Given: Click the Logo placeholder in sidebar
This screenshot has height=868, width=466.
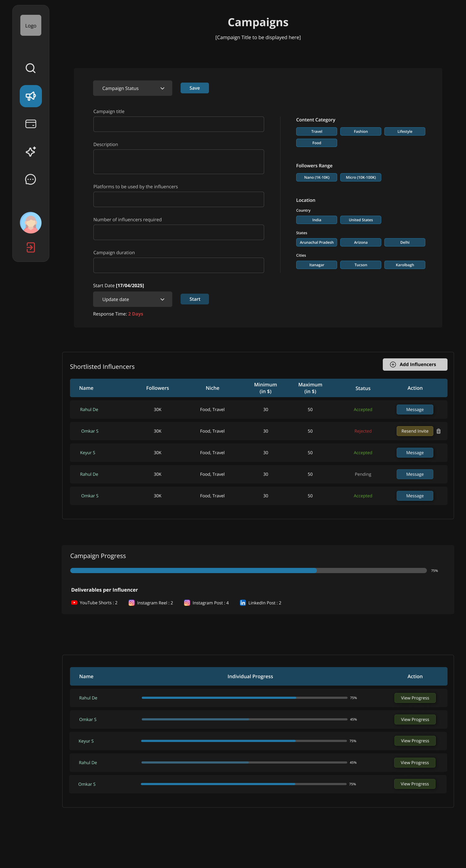Looking at the screenshot, I should [31, 25].
